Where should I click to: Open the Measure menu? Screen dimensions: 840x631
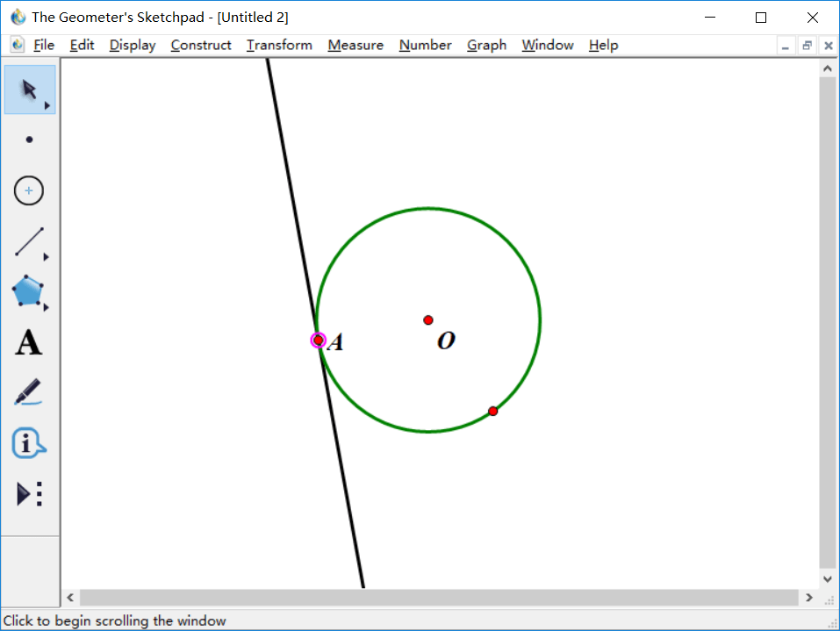click(355, 45)
